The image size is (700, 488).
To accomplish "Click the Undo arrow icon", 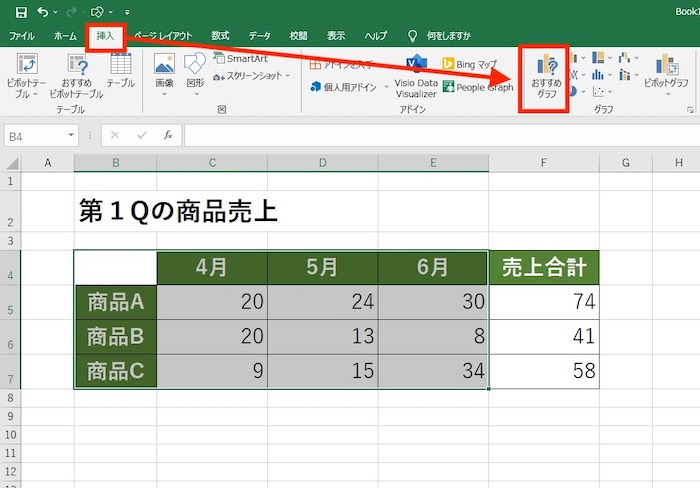I will click(43, 12).
